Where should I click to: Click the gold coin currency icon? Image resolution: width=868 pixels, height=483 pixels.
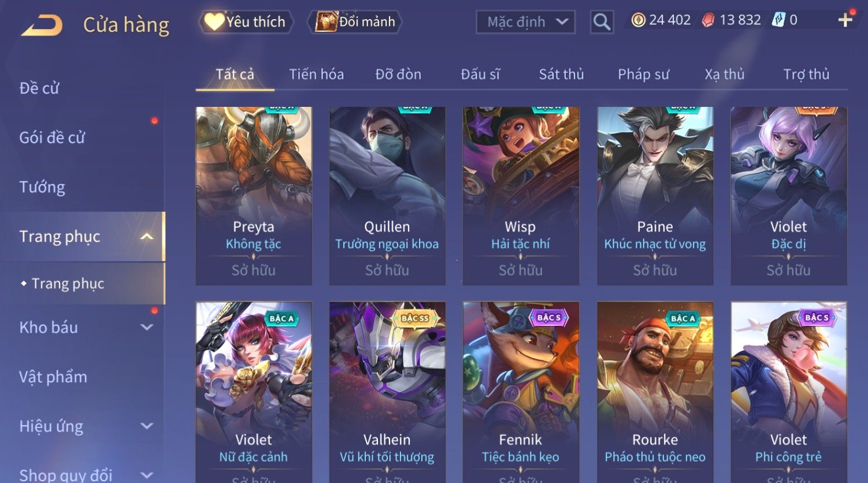coord(638,20)
